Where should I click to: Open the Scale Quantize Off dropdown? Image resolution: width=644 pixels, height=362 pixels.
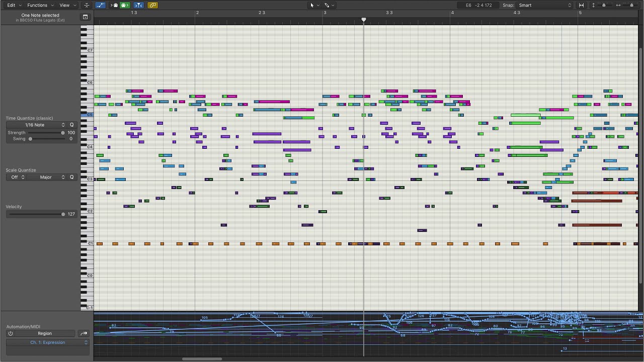point(17,177)
